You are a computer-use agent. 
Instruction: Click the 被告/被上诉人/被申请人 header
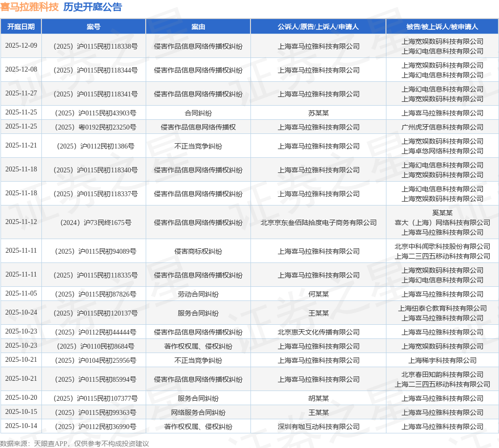pyautogui.click(x=442, y=27)
